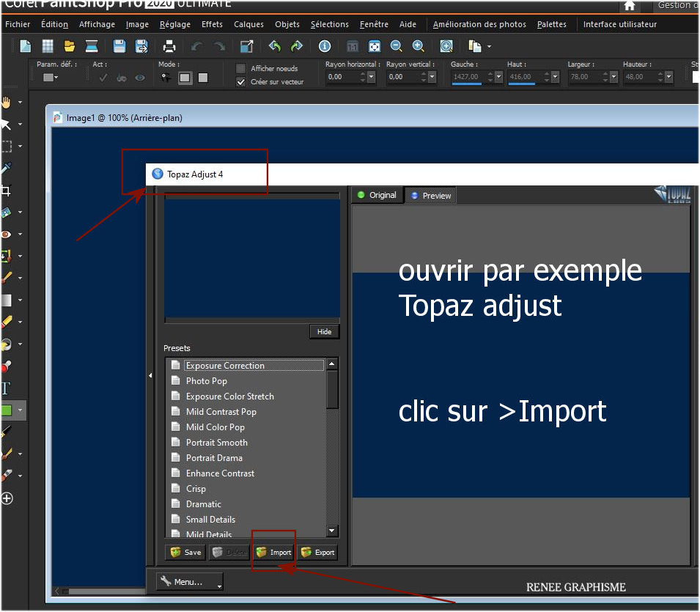
Task: Click the Zoom out magnifier icon
Action: [396, 46]
